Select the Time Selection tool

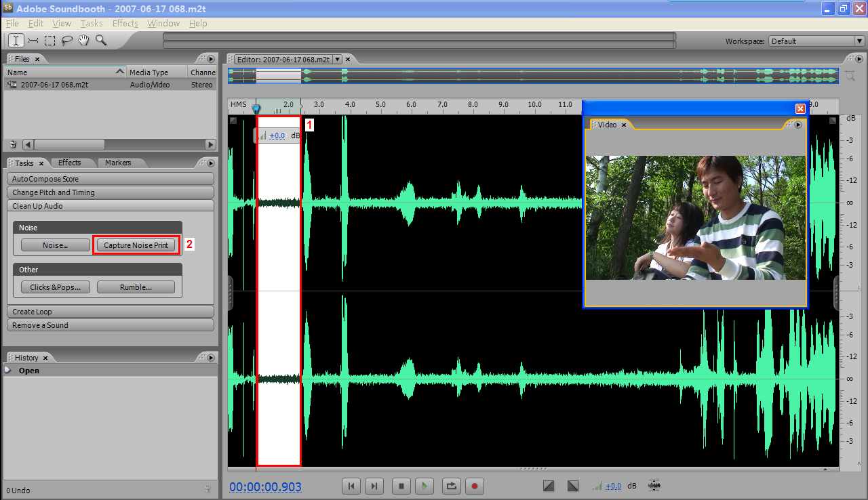pyautogui.click(x=15, y=41)
